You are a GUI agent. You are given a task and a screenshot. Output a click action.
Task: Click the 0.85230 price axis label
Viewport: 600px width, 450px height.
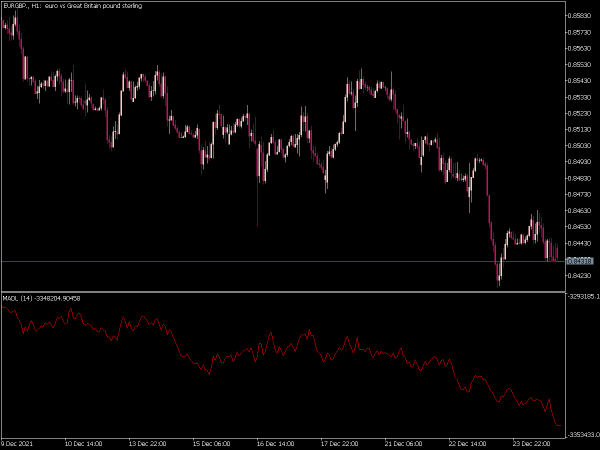coord(580,113)
